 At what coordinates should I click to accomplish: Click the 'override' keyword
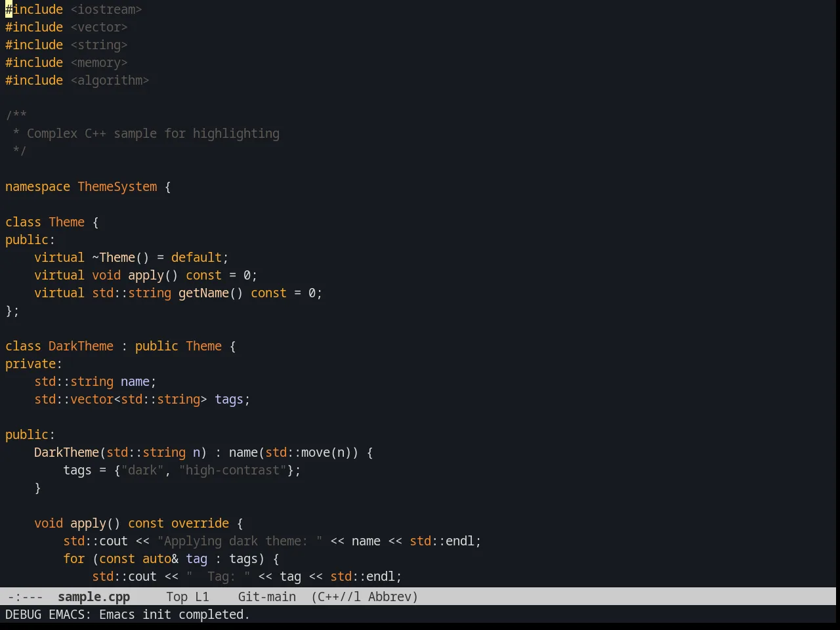point(200,523)
